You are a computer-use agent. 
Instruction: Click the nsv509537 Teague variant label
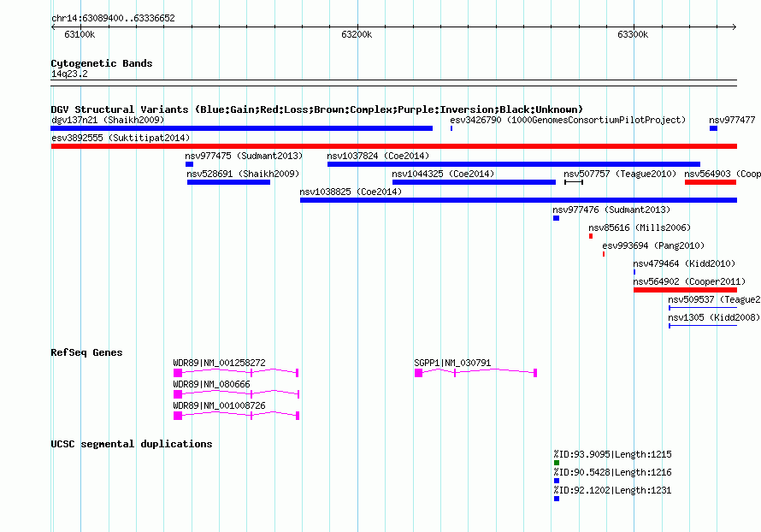pyautogui.click(x=714, y=299)
